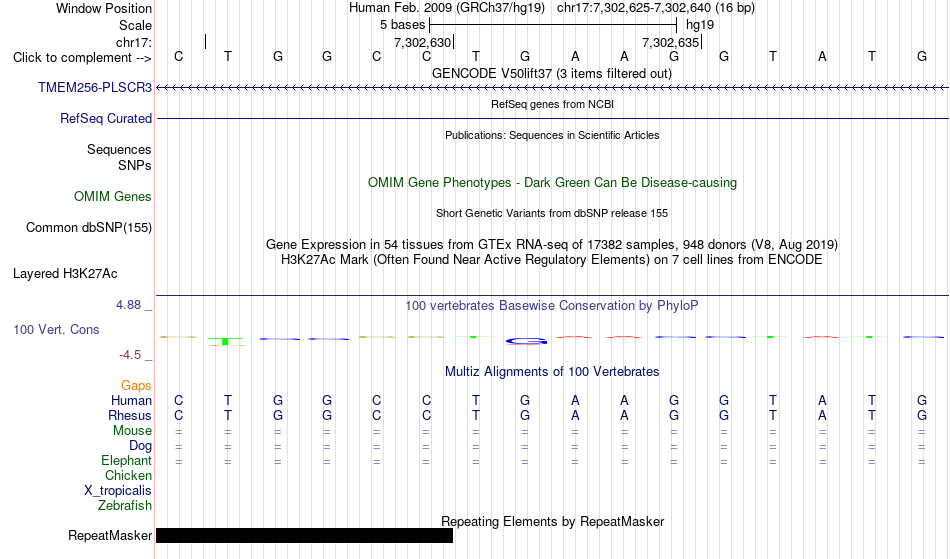Click the 5 bases scale bar
The width and height of the screenshot is (950, 559).
point(553,25)
